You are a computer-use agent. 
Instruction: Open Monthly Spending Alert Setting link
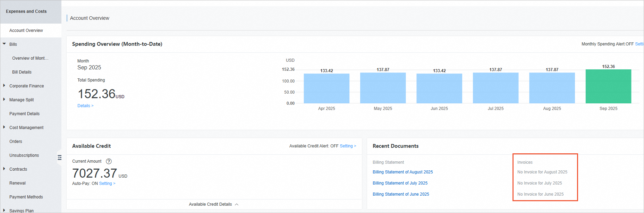point(639,44)
